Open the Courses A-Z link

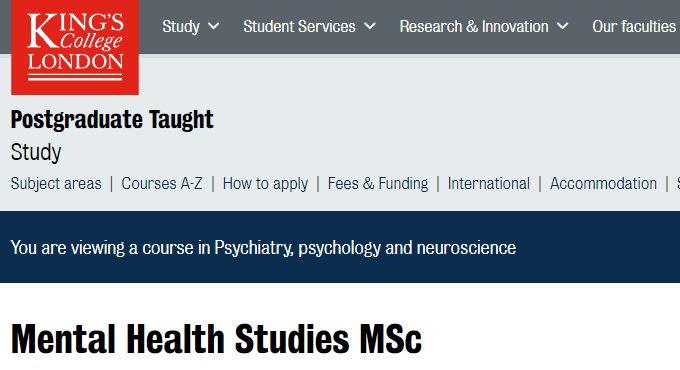pos(162,183)
